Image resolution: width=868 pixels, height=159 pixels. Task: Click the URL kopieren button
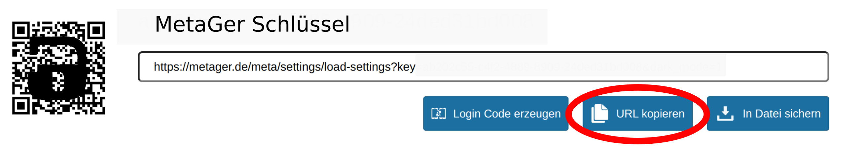coord(637,113)
